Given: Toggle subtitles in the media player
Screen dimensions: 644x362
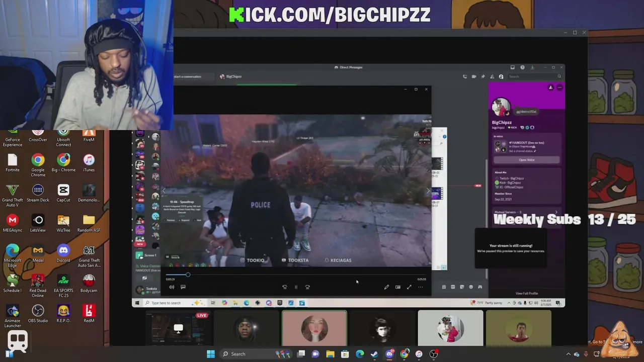Looking at the screenshot, I should 183,287.
